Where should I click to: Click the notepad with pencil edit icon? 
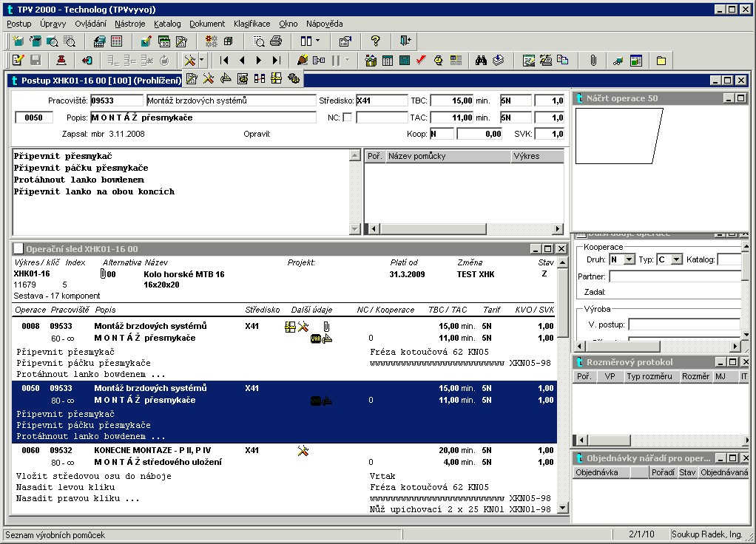coord(18,61)
